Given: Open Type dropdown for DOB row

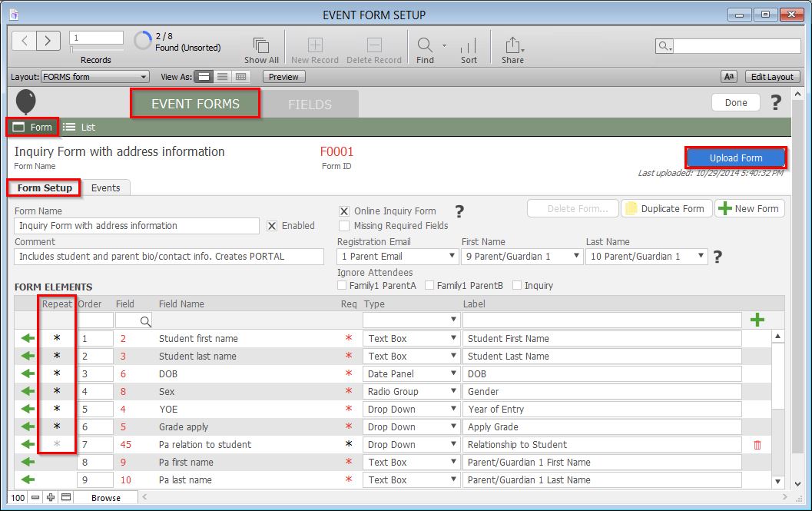Looking at the screenshot, I should coord(410,374).
